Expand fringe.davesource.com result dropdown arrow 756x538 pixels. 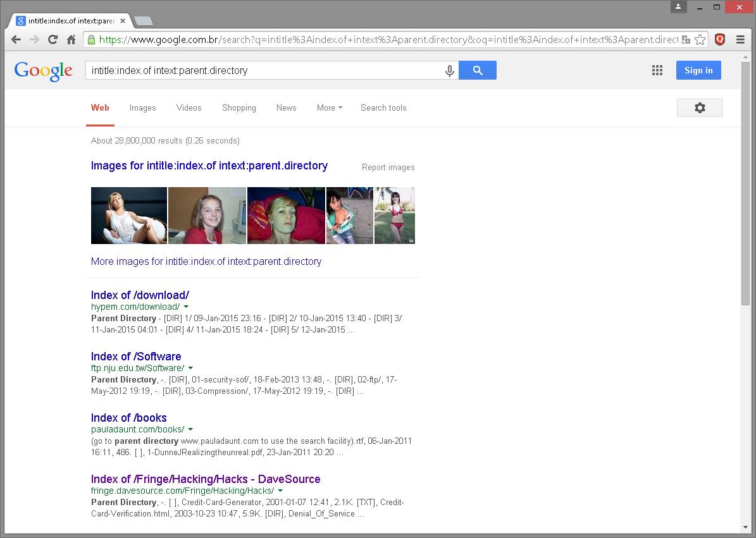[x=280, y=491]
